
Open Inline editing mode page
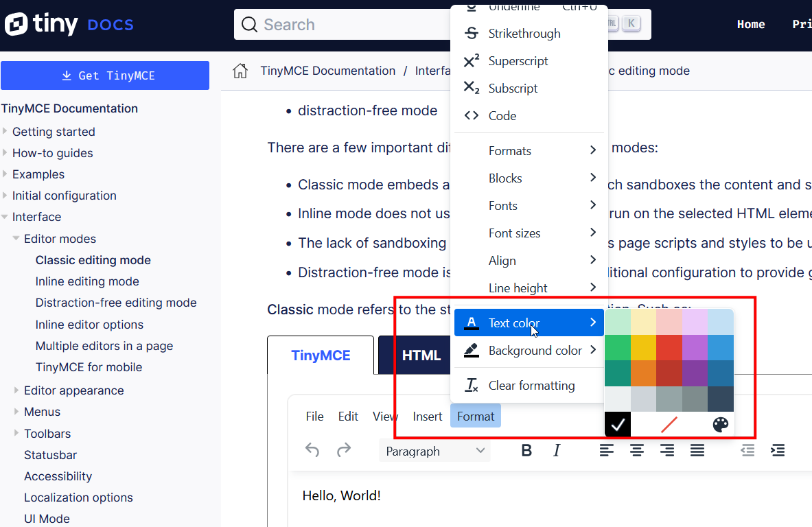(87, 281)
